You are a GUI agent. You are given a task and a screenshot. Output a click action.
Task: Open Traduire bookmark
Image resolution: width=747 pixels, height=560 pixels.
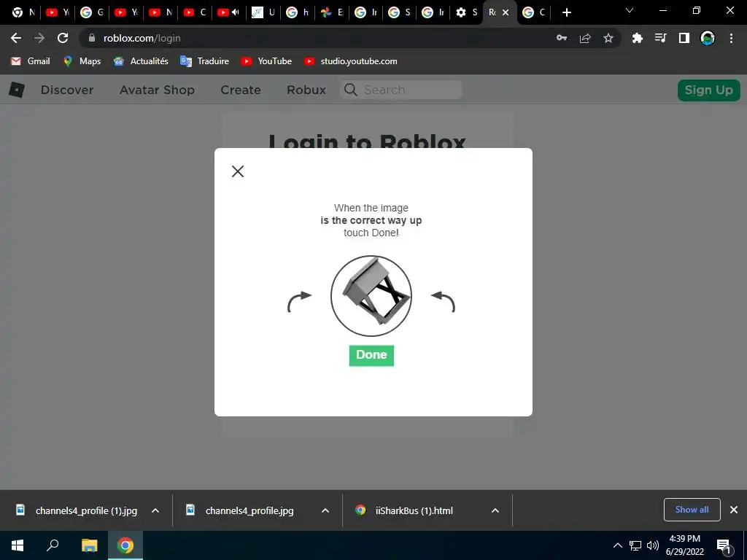click(x=205, y=61)
